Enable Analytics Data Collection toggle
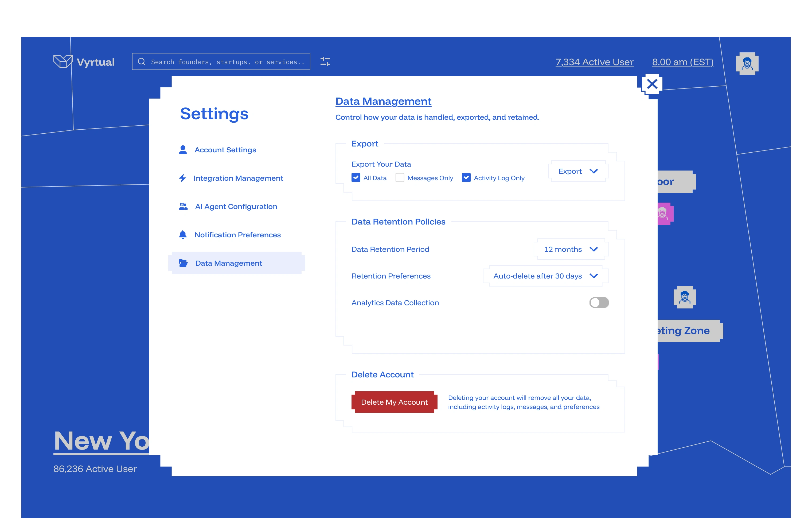This screenshot has height=518, width=812. tap(599, 303)
